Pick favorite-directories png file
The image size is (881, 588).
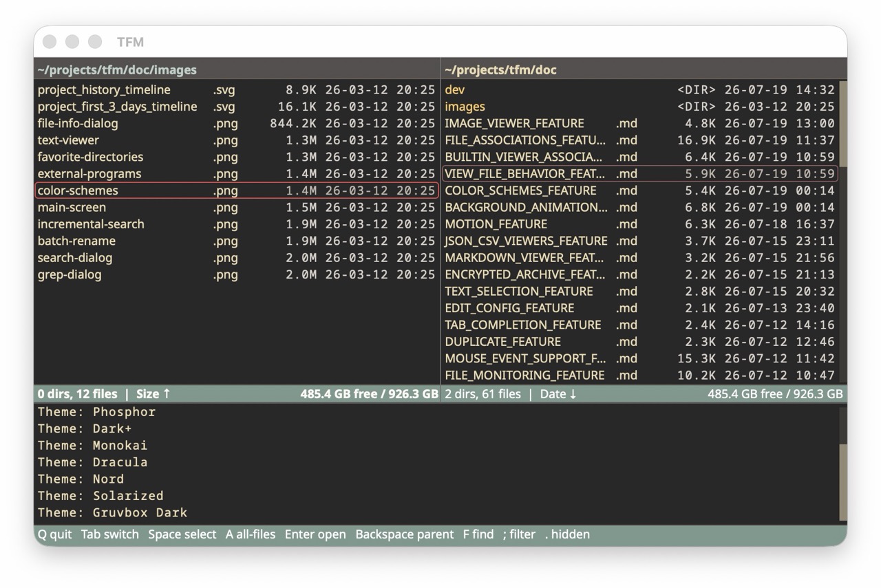point(237,157)
